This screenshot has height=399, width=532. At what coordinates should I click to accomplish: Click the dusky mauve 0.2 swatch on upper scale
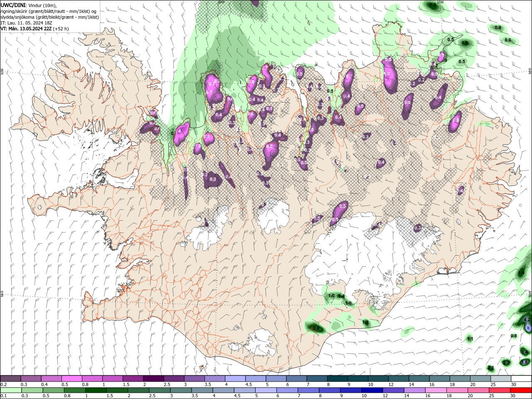(10, 379)
